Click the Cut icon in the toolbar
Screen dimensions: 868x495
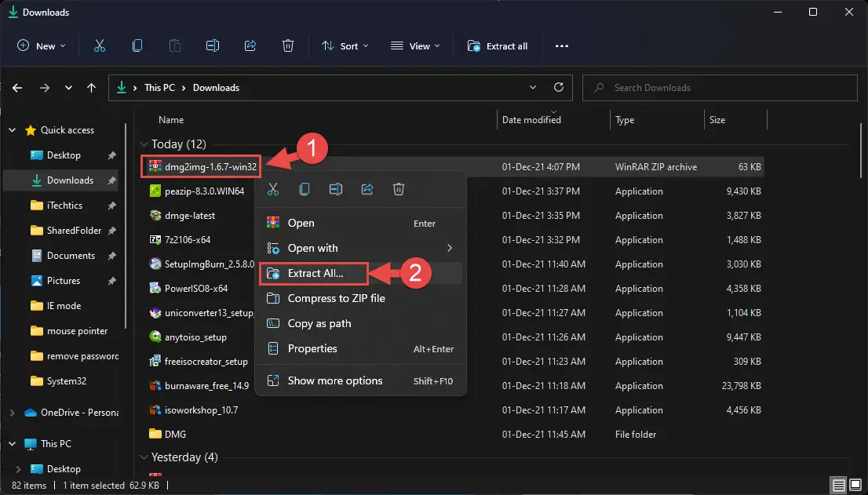(100, 46)
